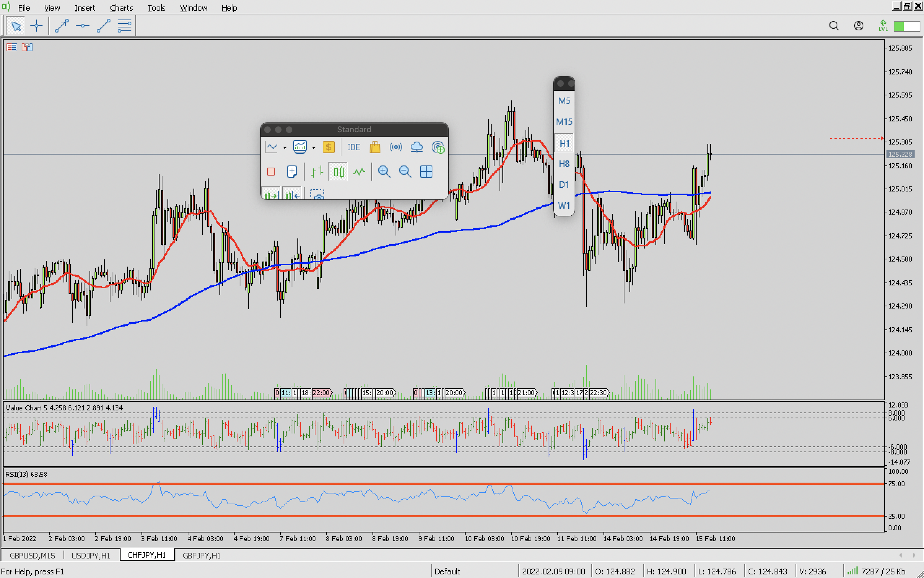Open the cloud VPS hosting icon
Viewport: 924px width, 578px height.
(417, 147)
